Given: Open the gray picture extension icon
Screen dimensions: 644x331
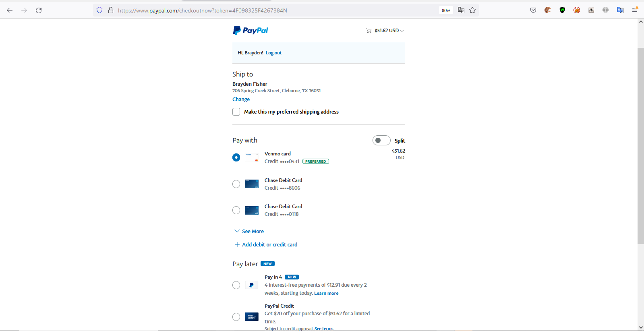Looking at the screenshot, I should 591,10.
